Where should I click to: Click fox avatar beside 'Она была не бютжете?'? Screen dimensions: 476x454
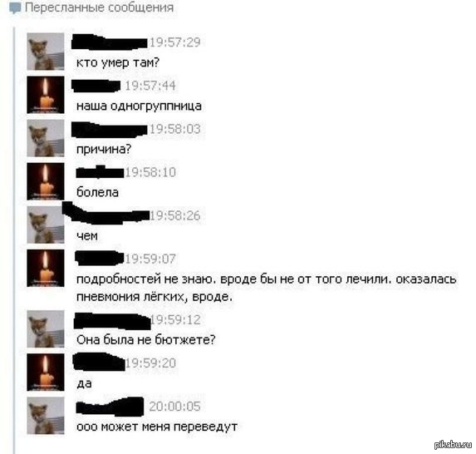pos(46,328)
